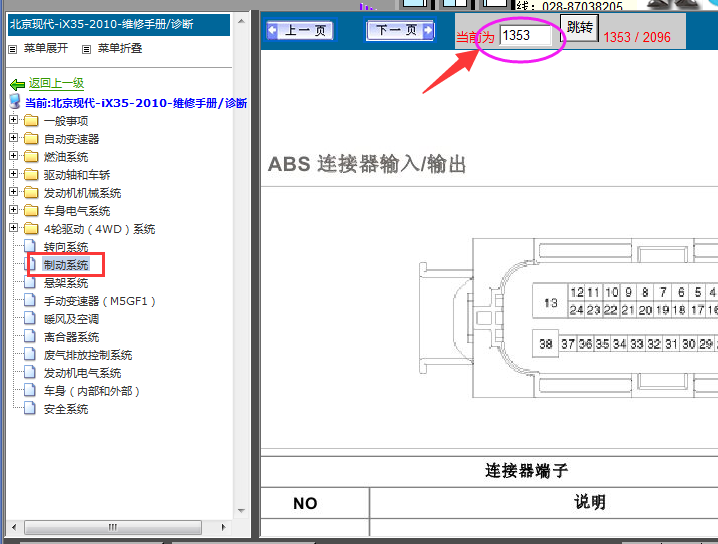
Task: Click page icon beside 手动变速器（M5GF1）
Action: pos(30,299)
